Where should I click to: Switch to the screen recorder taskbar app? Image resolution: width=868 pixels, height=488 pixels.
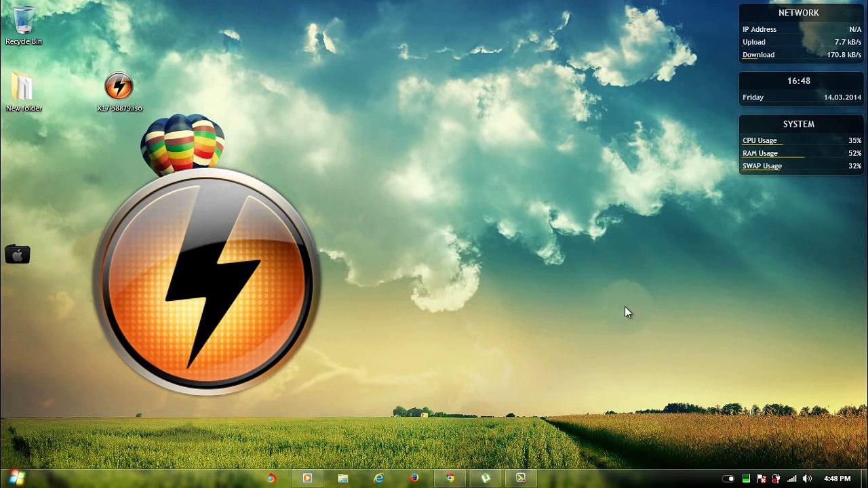click(521, 479)
